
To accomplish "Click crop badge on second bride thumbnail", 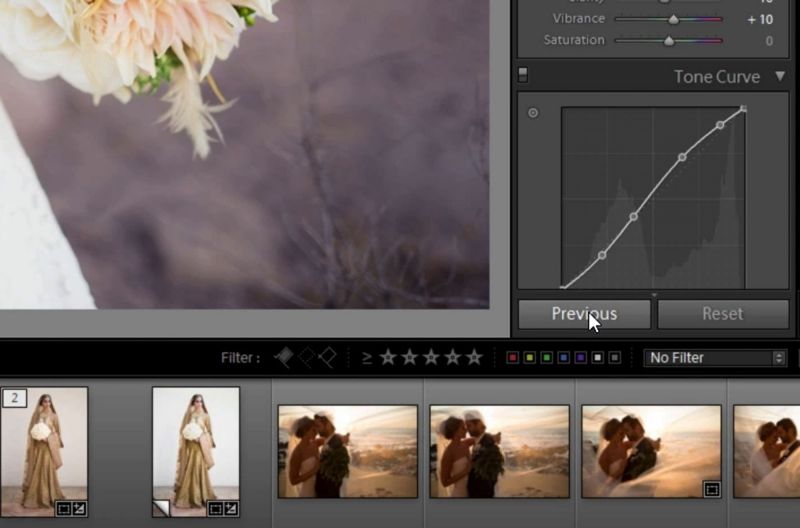I will point(215,509).
